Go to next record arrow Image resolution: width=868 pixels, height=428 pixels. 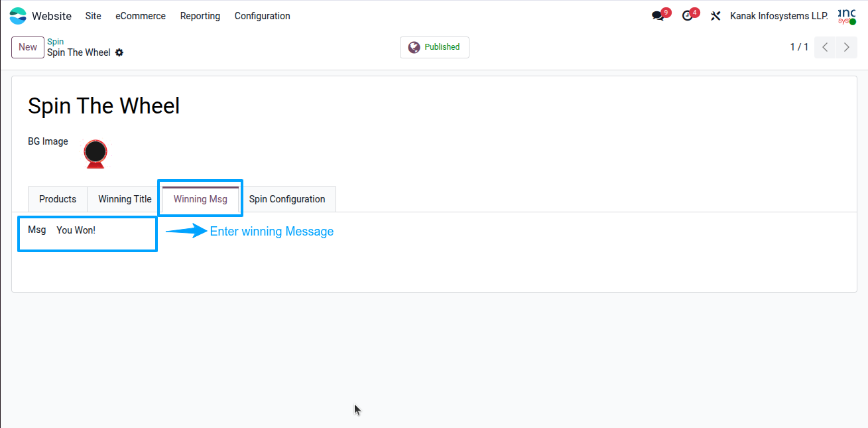coord(847,47)
